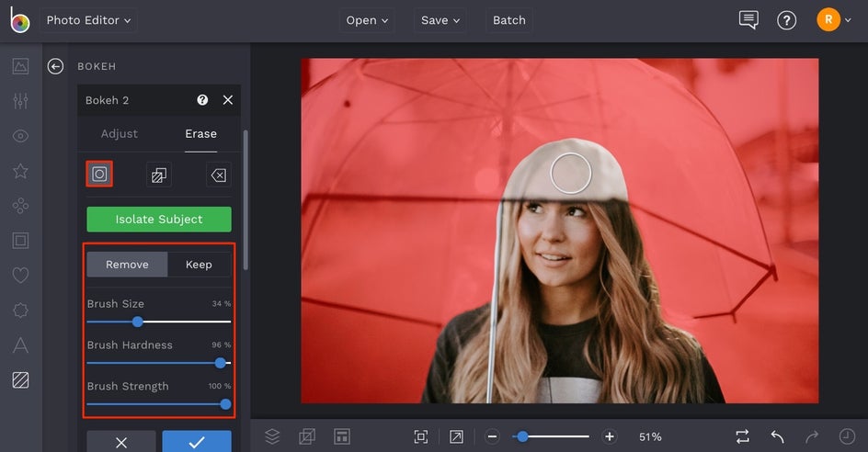Click the BeFunky logo icon
Viewport: 868px width, 452px height.
(20, 20)
